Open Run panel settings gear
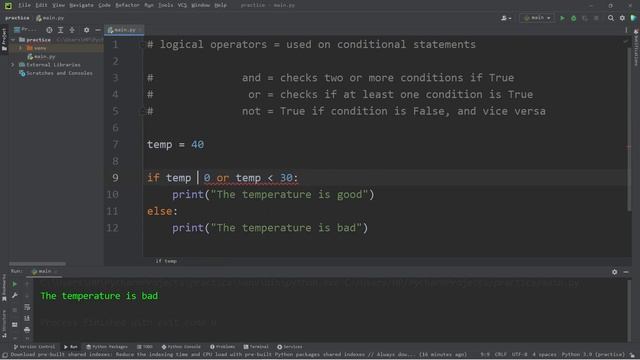Image resolution: width=640 pixels, height=360 pixels. 614,272
